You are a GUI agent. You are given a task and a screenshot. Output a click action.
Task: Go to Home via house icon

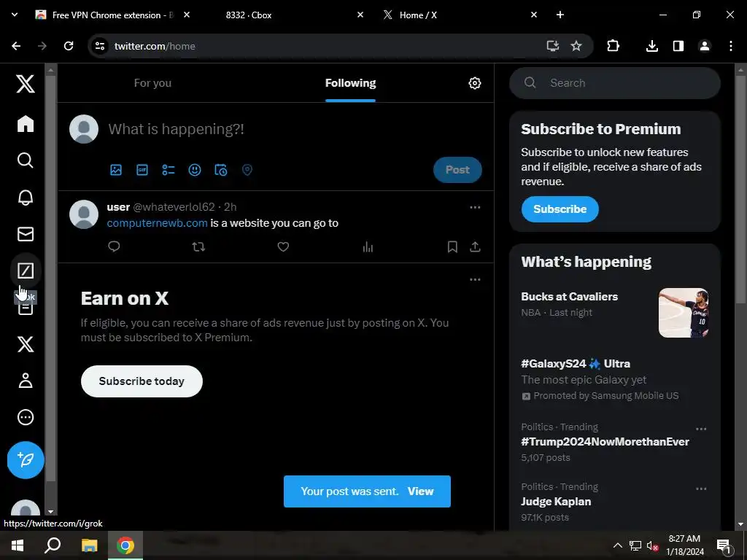click(26, 124)
